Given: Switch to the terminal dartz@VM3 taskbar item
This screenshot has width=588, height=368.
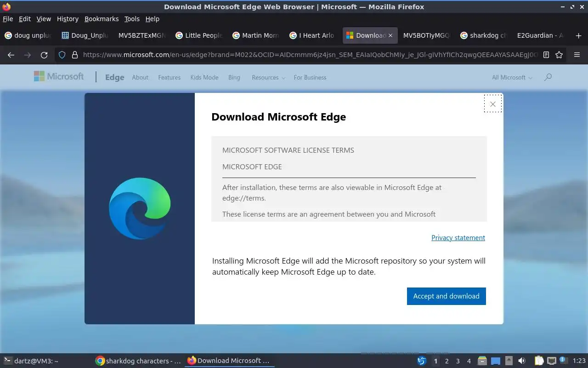Looking at the screenshot, I should [x=46, y=361].
